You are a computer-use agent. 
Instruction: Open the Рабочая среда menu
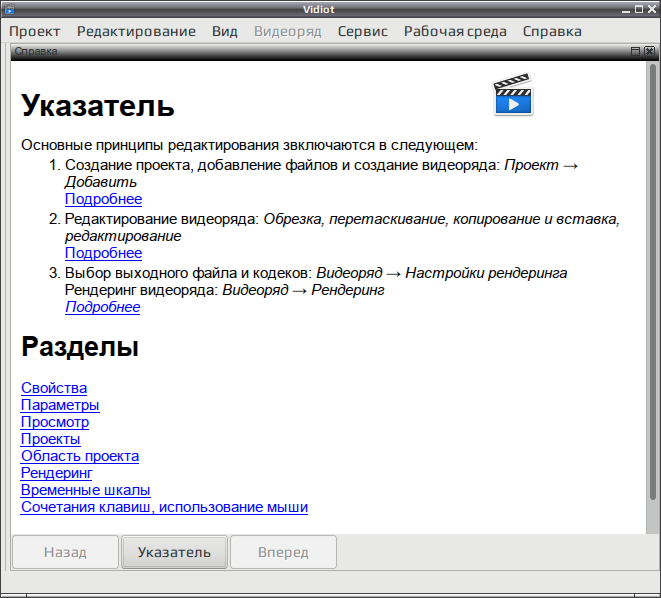coord(455,31)
